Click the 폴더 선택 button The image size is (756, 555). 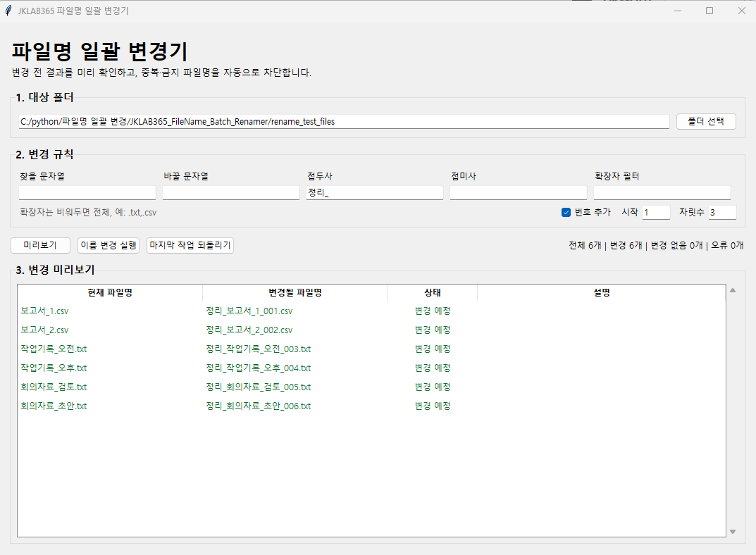coord(706,121)
